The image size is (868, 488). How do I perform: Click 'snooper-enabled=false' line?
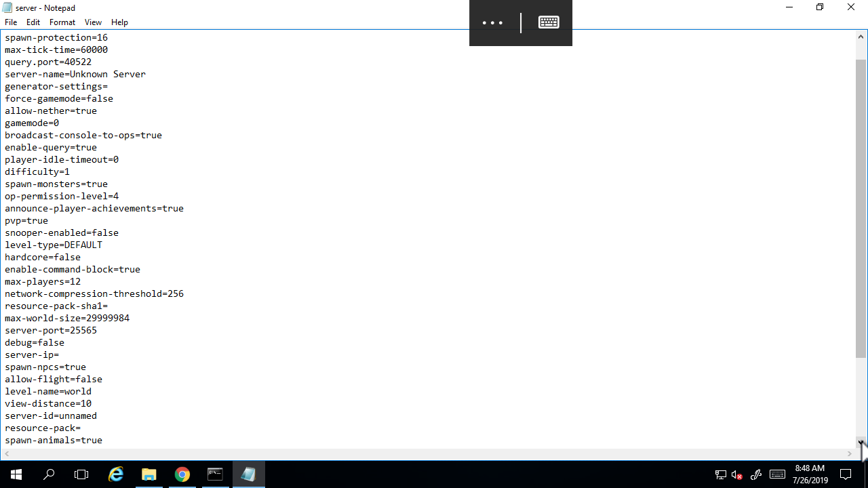click(62, 232)
